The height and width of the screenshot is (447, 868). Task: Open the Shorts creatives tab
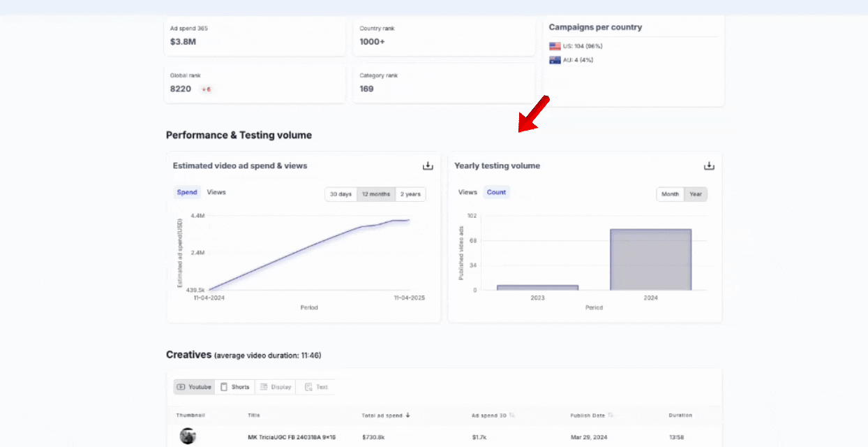tap(234, 387)
